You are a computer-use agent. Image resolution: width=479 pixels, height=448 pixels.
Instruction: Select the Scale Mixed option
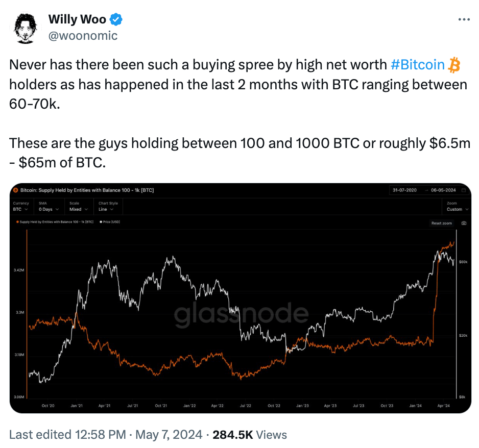click(x=78, y=209)
